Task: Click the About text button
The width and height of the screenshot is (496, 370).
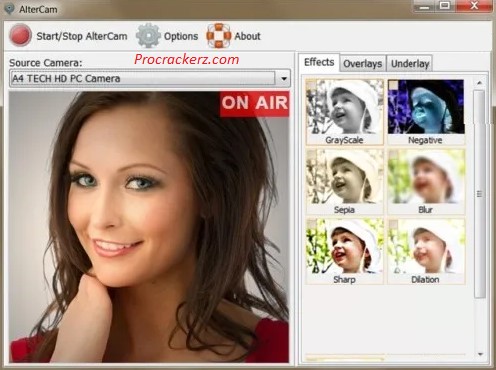Action: click(x=247, y=36)
